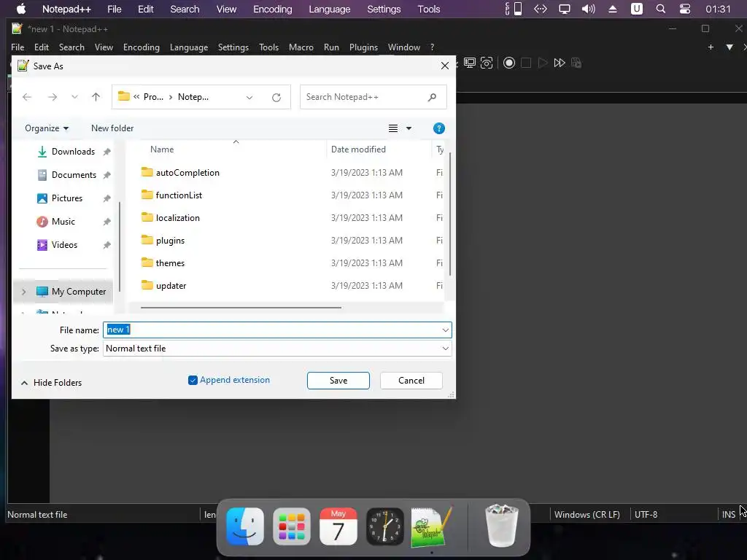
Task: Click the search magnifier in Search Notepad++ box
Action: coord(432,97)
